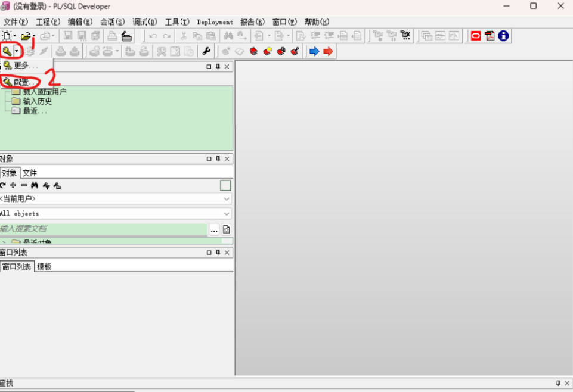
Task: Click the 输入搜索文档 search field
Action: point(101,229)
